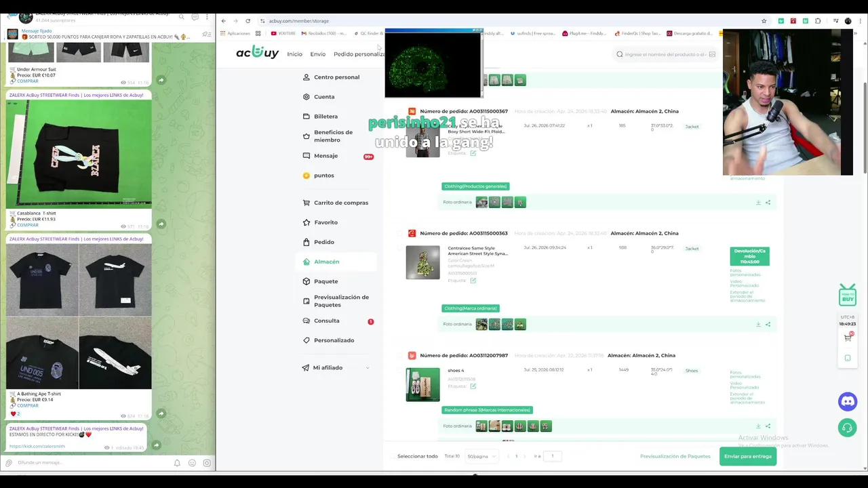
Task: Open the YOUTUBE bookmark
Action: [283, 33]
